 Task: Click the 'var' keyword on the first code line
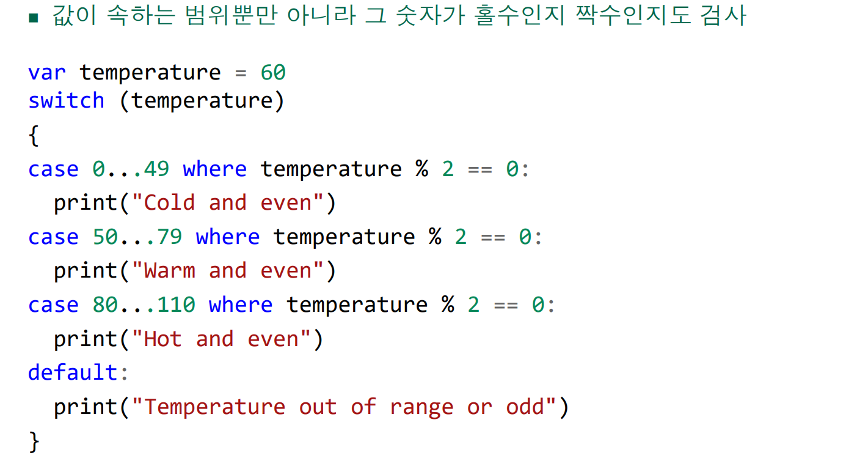[47, 73]
